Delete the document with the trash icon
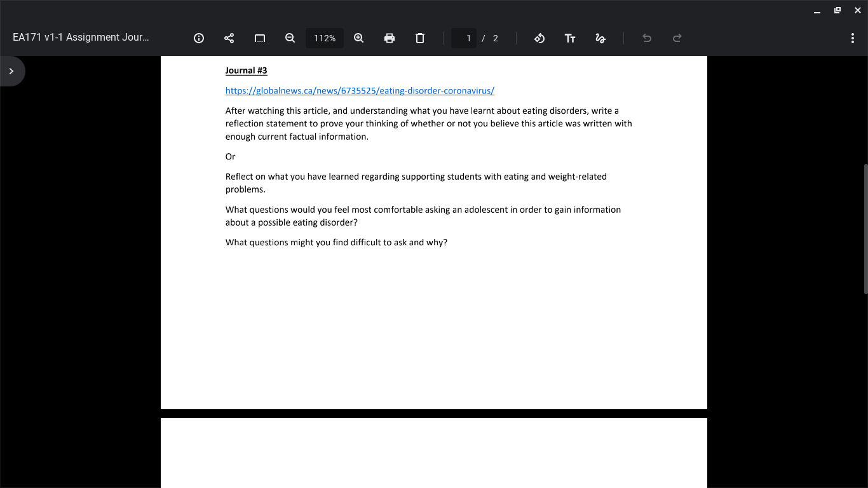 tap(419, 38)
